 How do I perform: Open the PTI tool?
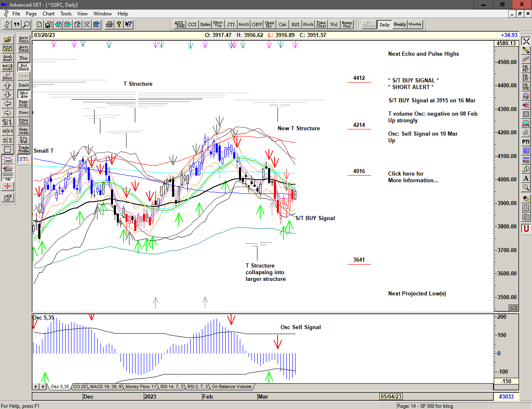point(526,141)
